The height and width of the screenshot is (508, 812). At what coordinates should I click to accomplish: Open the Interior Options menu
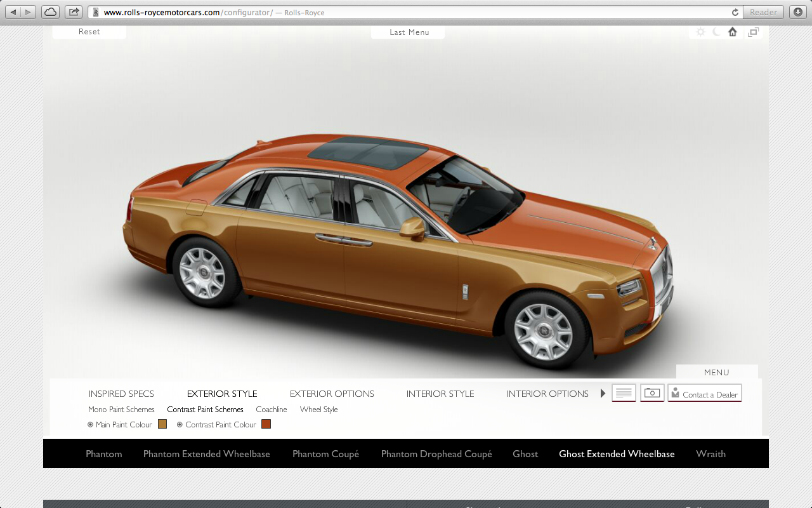(547, 394)
